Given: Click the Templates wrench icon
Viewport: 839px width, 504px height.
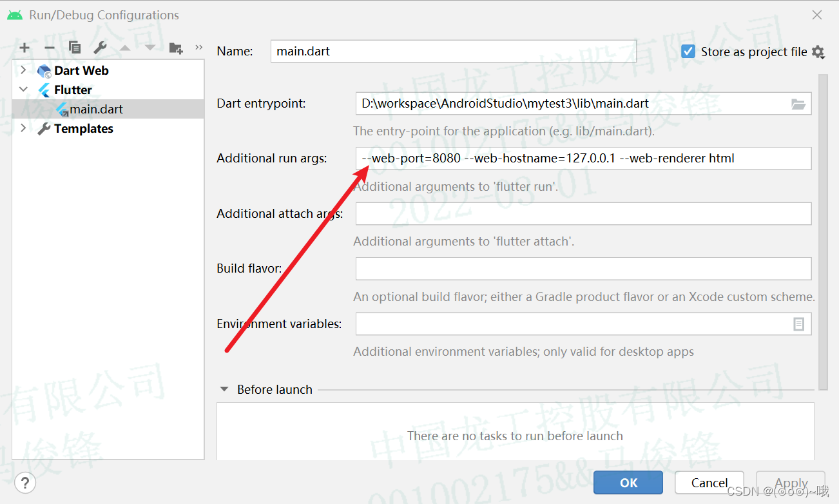Looking at the screenshot, I should [44, 129].
